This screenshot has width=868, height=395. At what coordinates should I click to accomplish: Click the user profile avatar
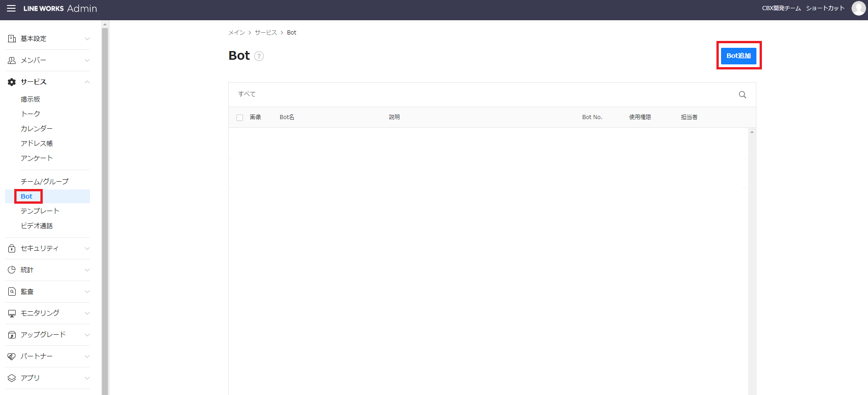pos(858,8)
